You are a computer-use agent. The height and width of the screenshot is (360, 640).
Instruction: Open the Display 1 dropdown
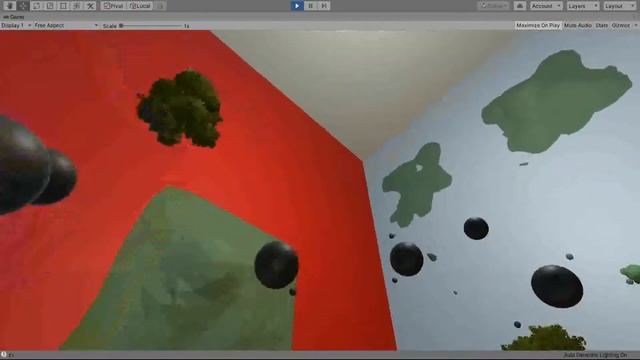coord(16,25)
